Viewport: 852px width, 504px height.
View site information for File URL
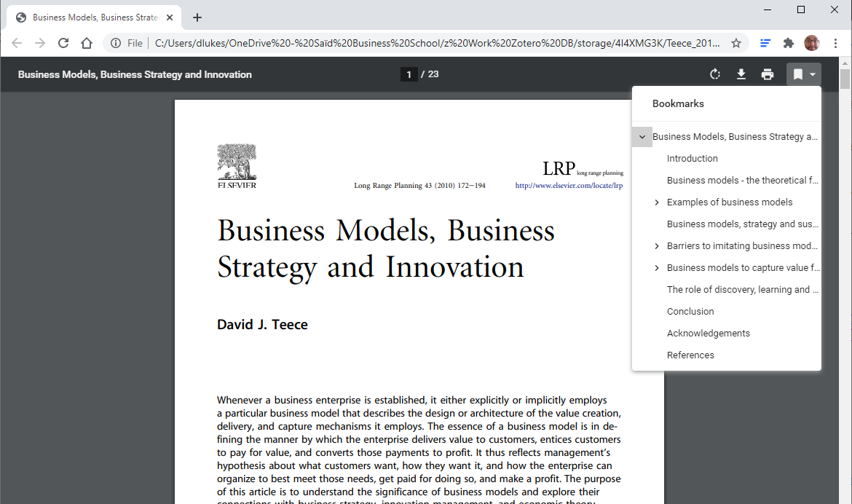tap(116, 43)
